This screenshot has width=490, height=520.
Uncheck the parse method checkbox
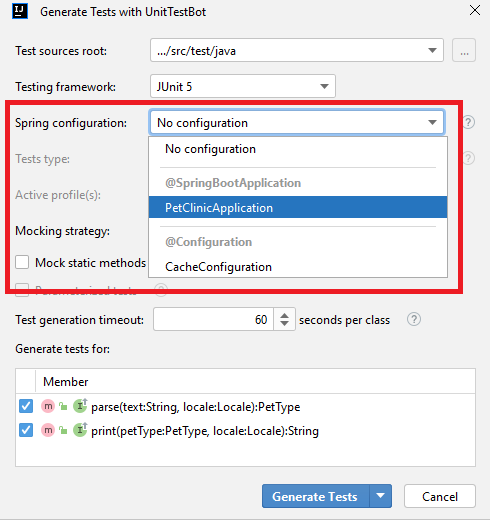click(x=26, y=406)
